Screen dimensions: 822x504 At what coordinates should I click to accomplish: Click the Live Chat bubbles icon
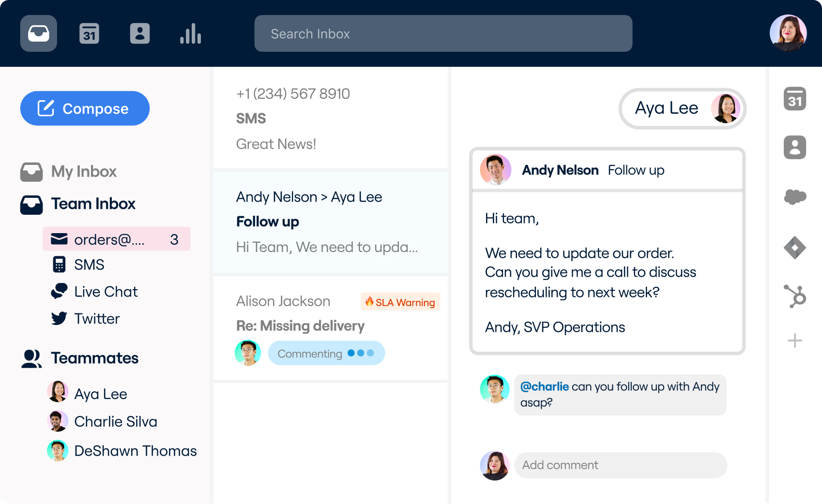point(59,291)
